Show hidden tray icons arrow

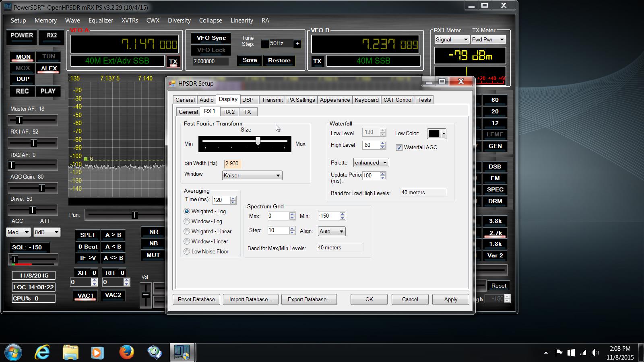tap(546, 353)
